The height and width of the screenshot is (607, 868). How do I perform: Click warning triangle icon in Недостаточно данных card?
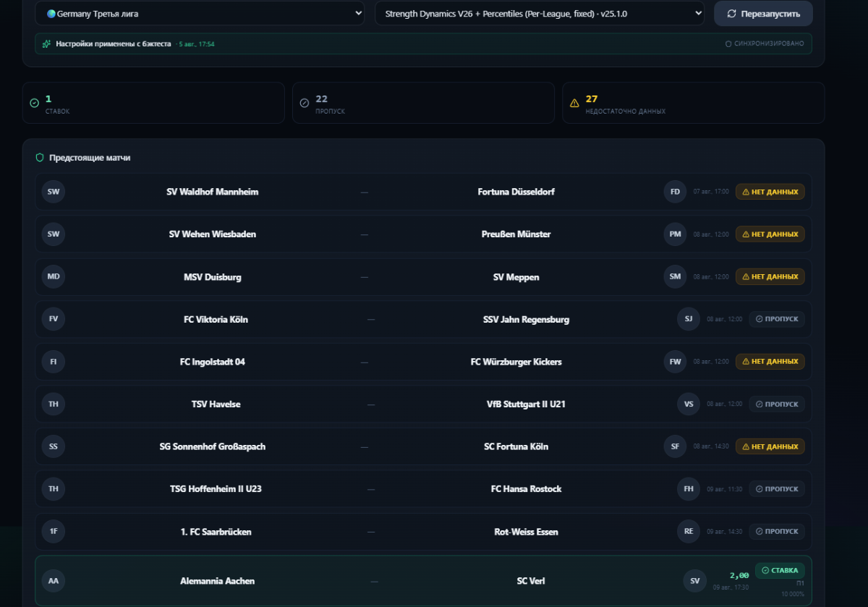pyautogui.click(x=574, y=103)
